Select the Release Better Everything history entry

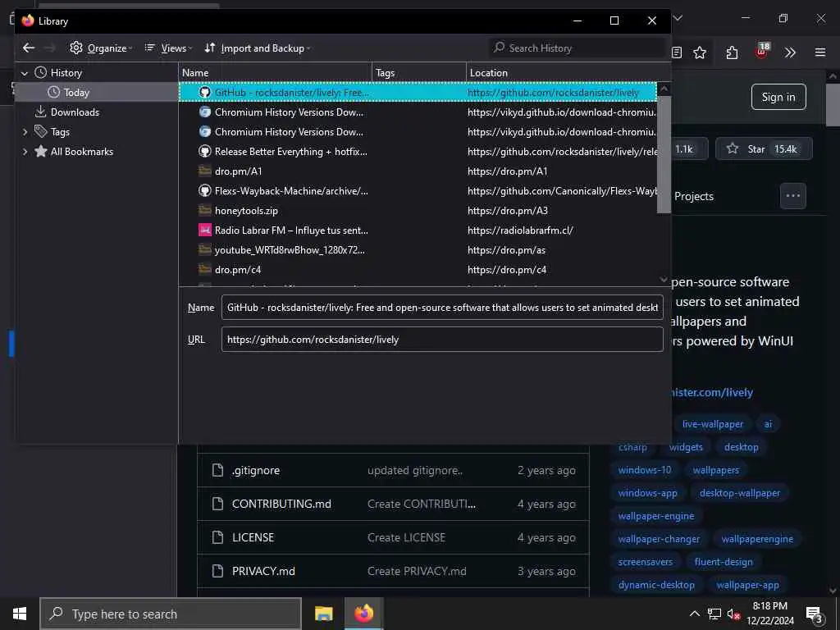418,152
